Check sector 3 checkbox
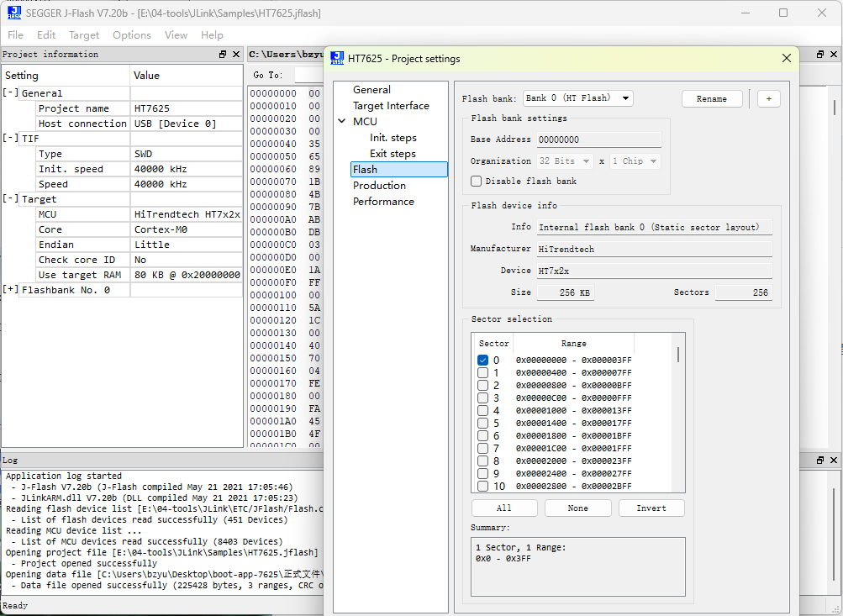Viewport: 843px width, 616px height. coord(482,398)
